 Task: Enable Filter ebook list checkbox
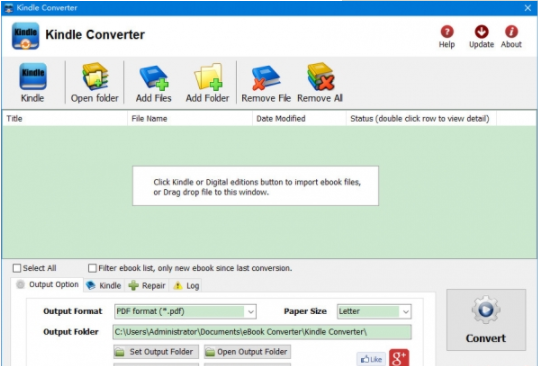point(92,268)
